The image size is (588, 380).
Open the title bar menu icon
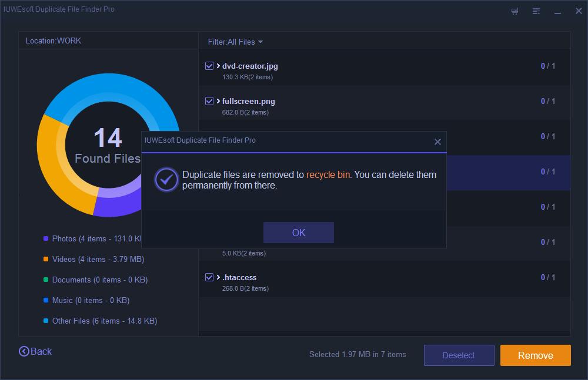(x=536, y=11)
